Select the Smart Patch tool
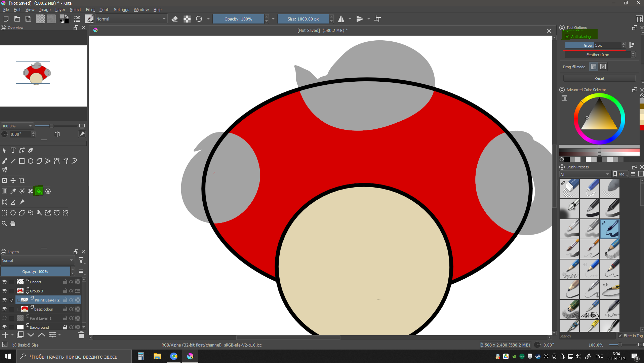 pos(31,191)
